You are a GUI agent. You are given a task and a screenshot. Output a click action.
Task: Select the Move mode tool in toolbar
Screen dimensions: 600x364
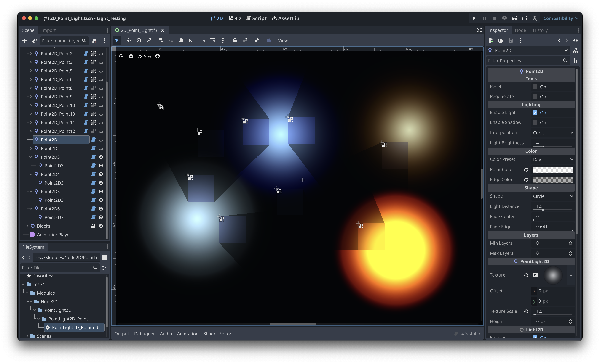(x=129, y=40)
